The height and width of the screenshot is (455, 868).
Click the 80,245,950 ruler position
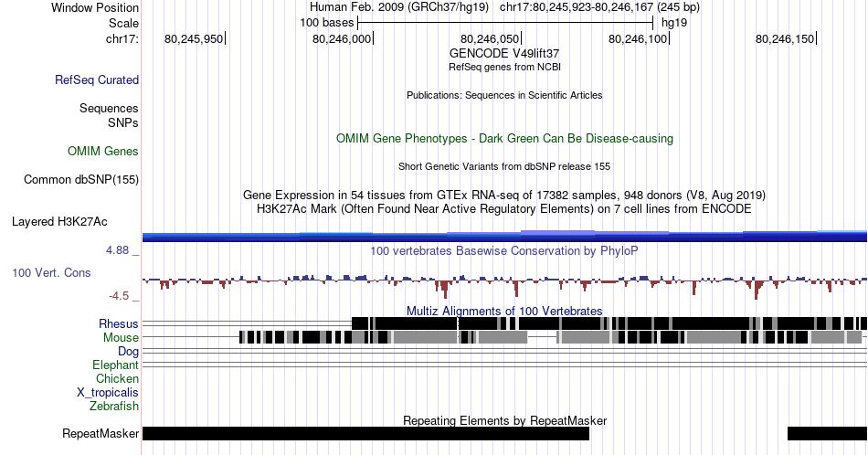click(x=194, y=38)
